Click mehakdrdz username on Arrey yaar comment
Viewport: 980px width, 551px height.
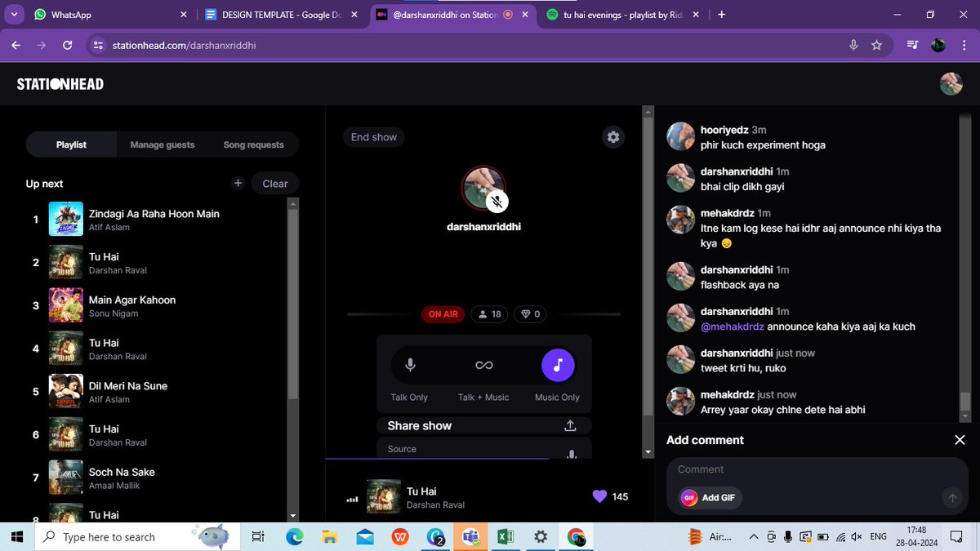tap(727, 394)
